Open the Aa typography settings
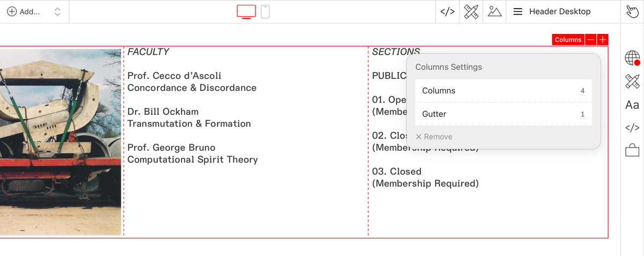The height and width of the screenshot is (256, 644). coord(633,105)
